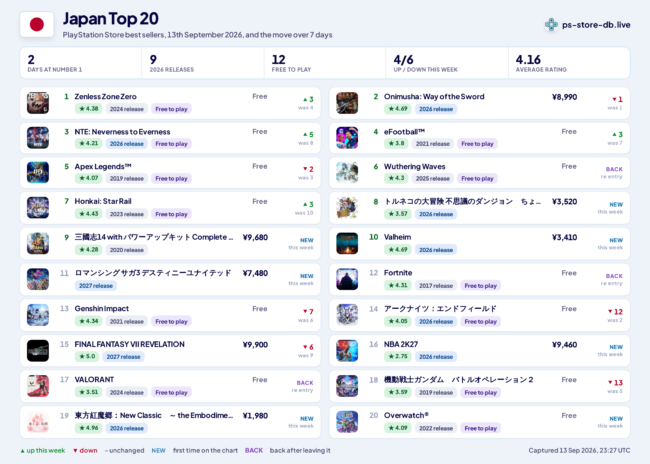Click the Free to play tag on Overwatch
The width and height of the screenshot is (650, 464).
(480, 428)
